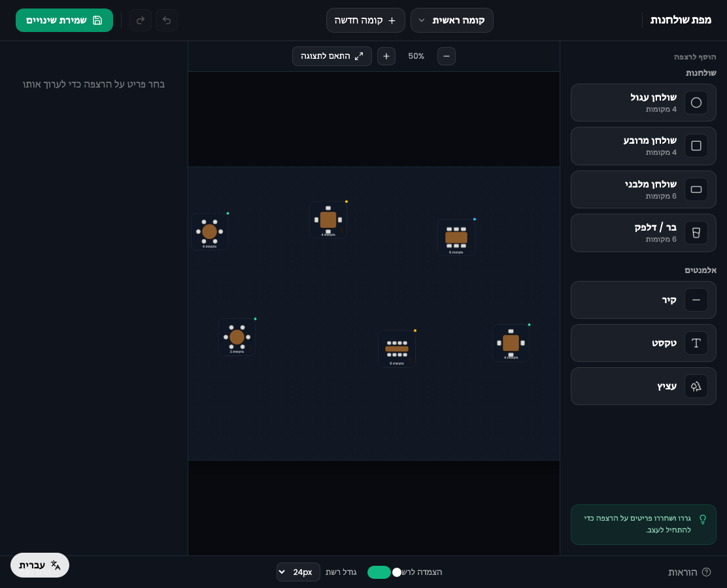Click the 'גררו ושחררו פריטים' tip text

point(637,524)
